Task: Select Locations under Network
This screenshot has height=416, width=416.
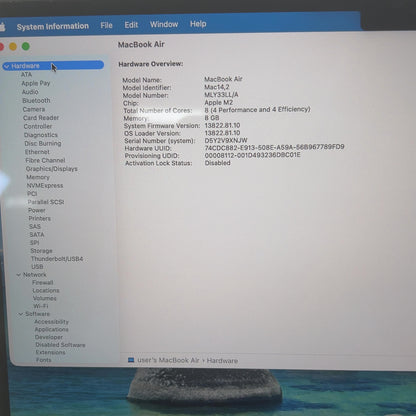Action: [46, 291]
